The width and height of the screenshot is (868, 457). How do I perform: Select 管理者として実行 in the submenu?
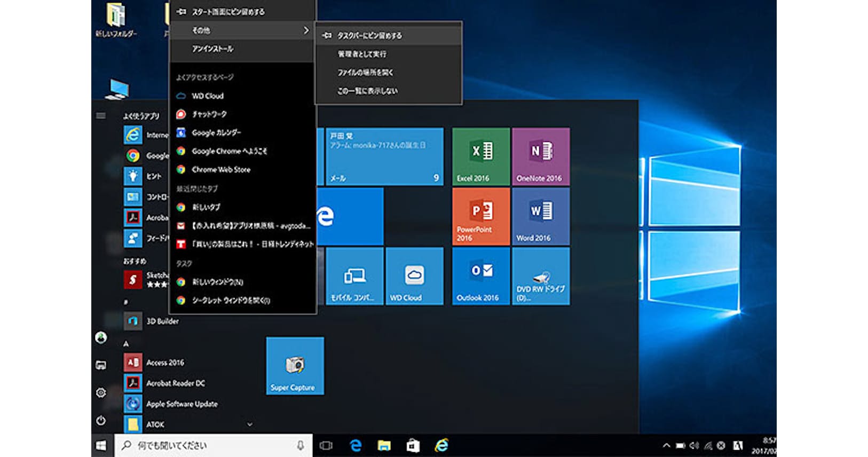pos(361,54)
